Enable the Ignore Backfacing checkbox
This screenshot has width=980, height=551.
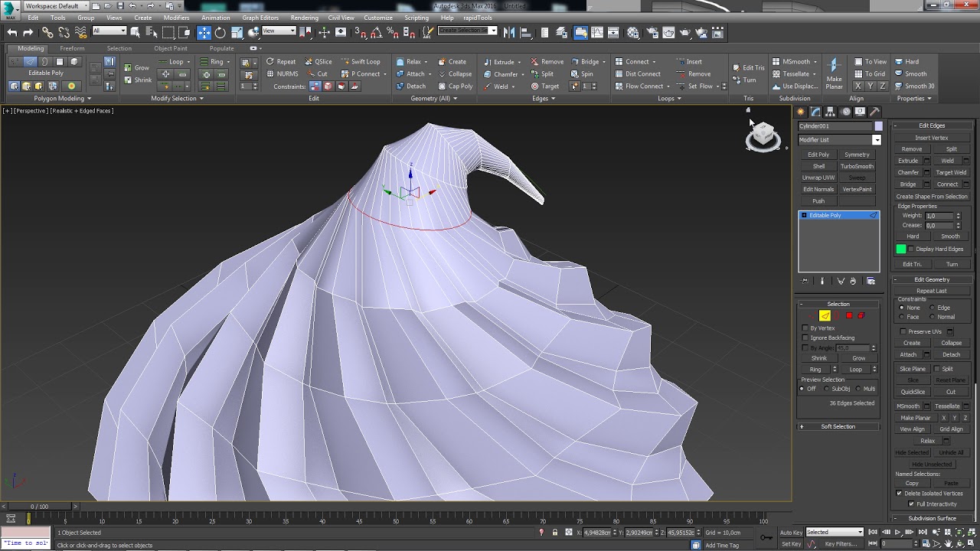point(805,337)
